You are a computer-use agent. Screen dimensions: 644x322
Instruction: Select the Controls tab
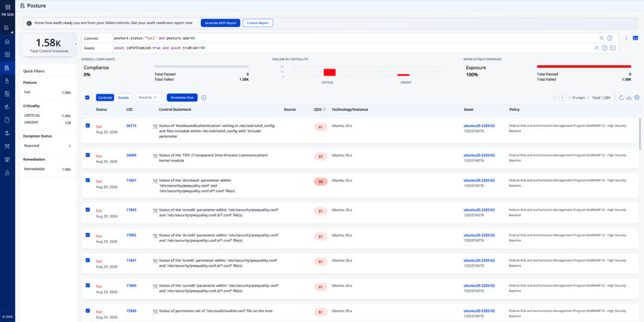[x=105, y=98]
